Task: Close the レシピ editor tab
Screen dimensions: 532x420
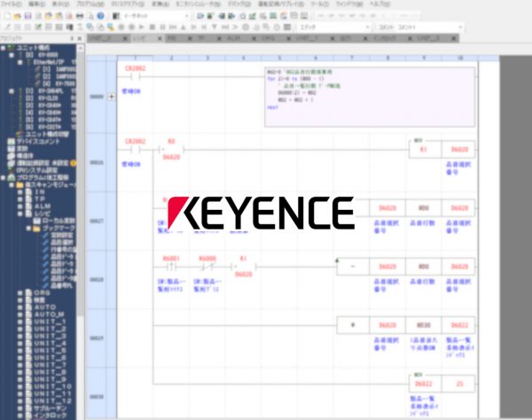Action: point(160,39)
